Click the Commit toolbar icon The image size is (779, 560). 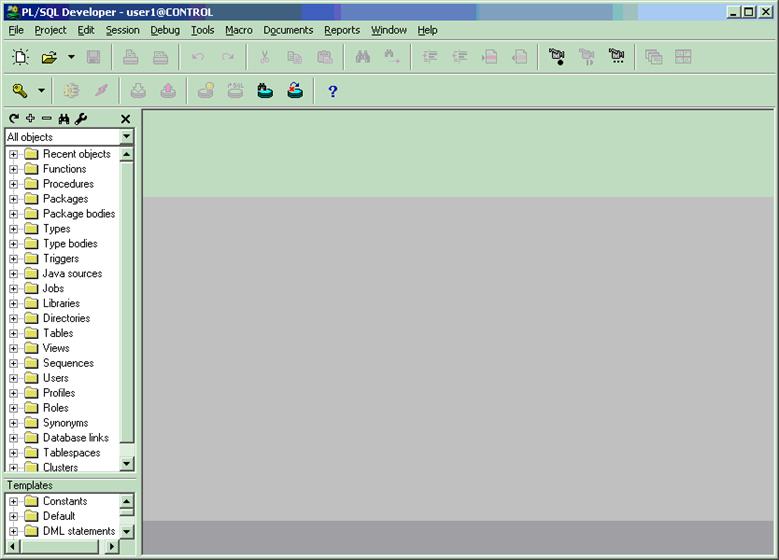coord(265,91)
